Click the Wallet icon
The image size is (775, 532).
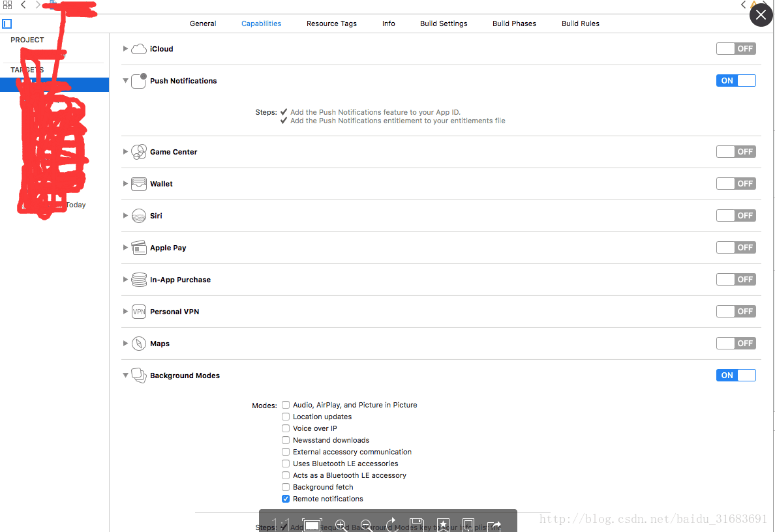click(139, 184)
